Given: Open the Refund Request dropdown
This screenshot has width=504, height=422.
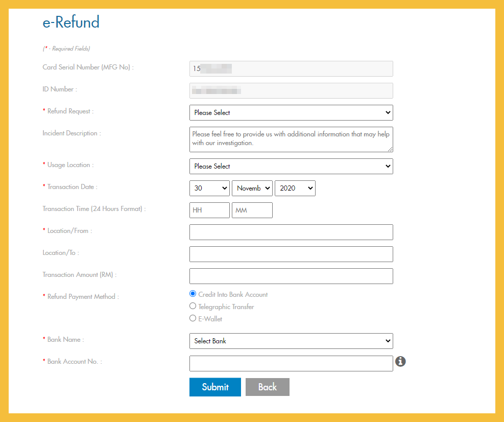Looking at the screenshot, I should coord(291,112).
